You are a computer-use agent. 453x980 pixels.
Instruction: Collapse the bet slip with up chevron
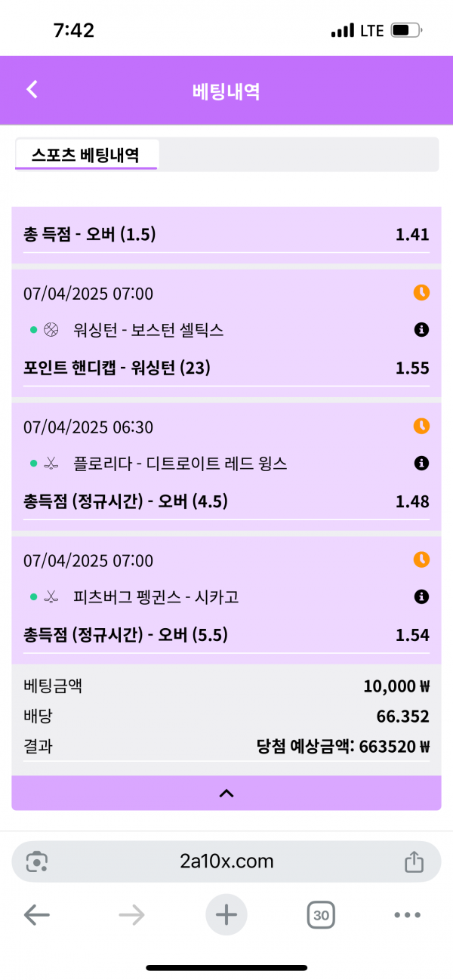click(x=226, y=793)
